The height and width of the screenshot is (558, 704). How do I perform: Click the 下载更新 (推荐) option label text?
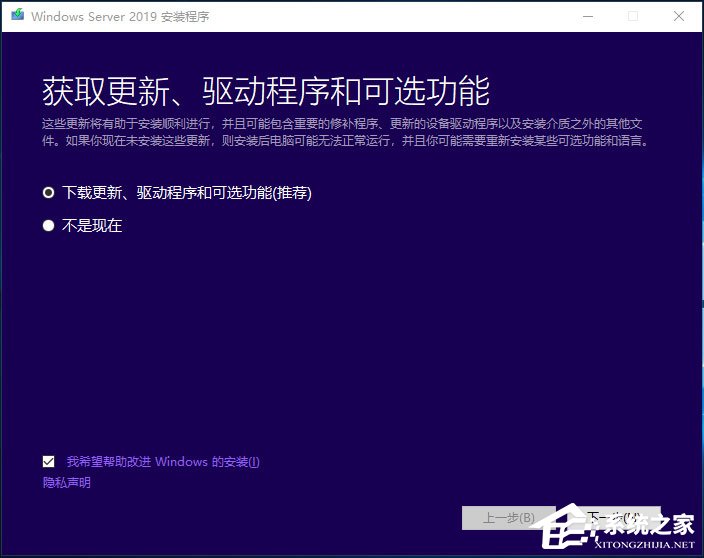tap(187, 193)
